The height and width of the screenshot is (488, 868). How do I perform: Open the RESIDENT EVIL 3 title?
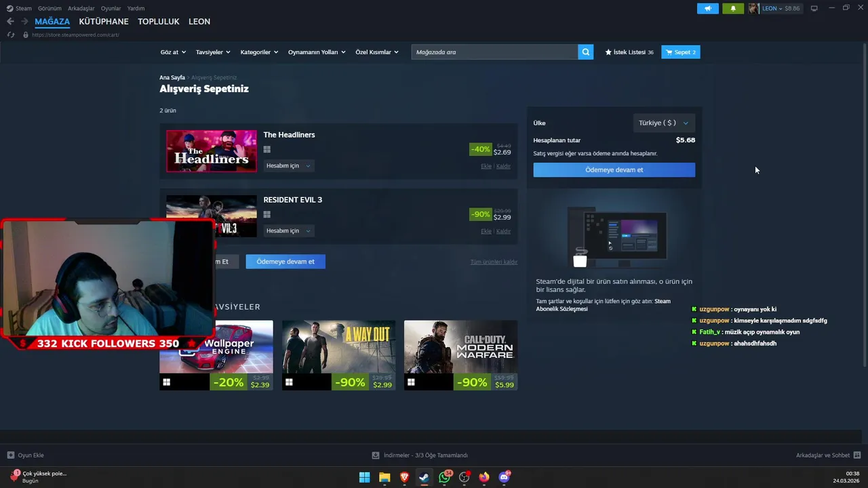[293, 200]
